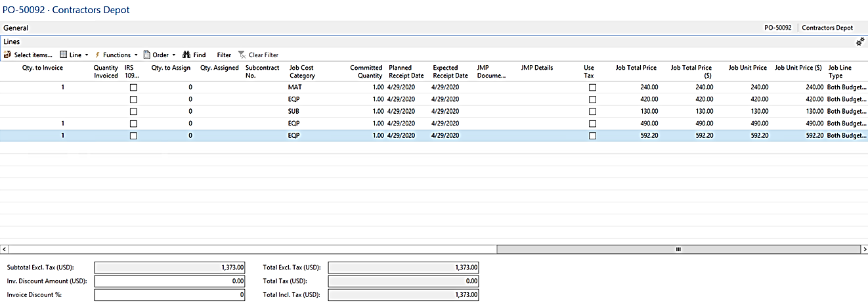Collapse the General section header

(x=15, y=28)
